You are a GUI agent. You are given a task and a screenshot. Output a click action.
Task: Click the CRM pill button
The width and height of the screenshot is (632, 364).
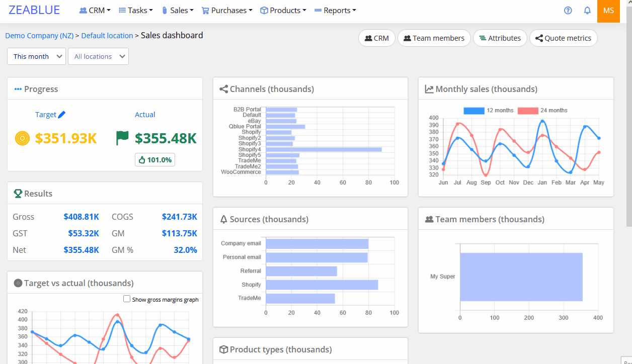pyautogui.click(x=377, y=38)
